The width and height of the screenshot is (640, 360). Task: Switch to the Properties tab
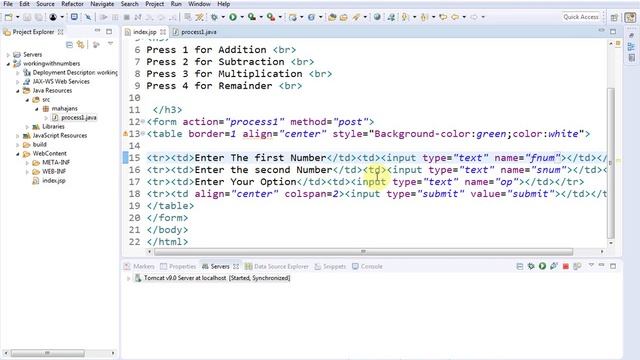178,267
